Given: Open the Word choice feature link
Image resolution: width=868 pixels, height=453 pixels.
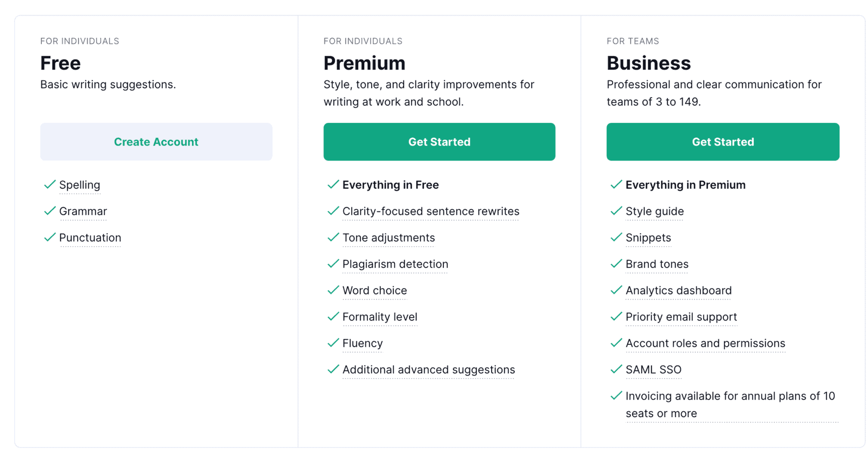Looking at the screenshot, I should pyautogui.click(x=375, y=290).
